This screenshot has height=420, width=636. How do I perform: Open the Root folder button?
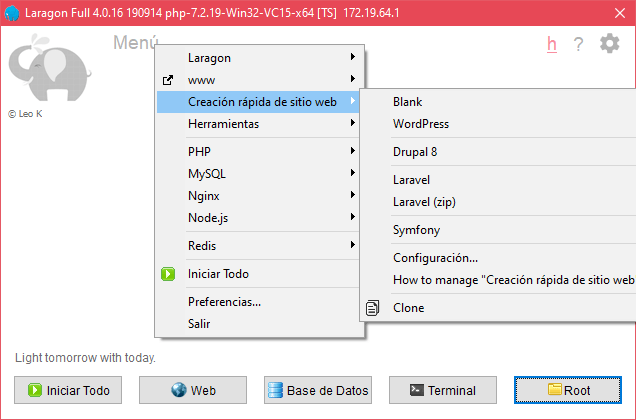(568, 390)
